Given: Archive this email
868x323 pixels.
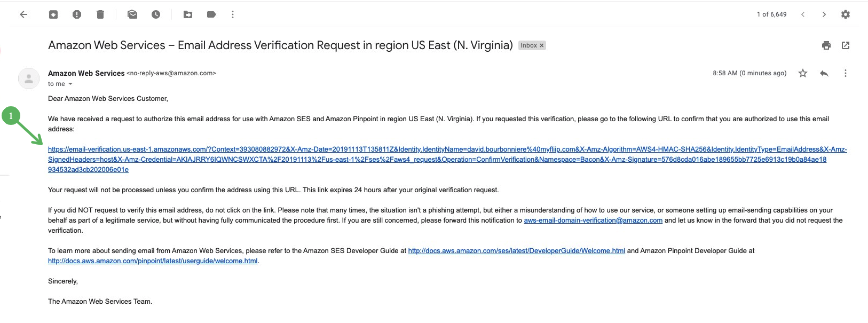Looking at the screenshot, I should [53, 14].
